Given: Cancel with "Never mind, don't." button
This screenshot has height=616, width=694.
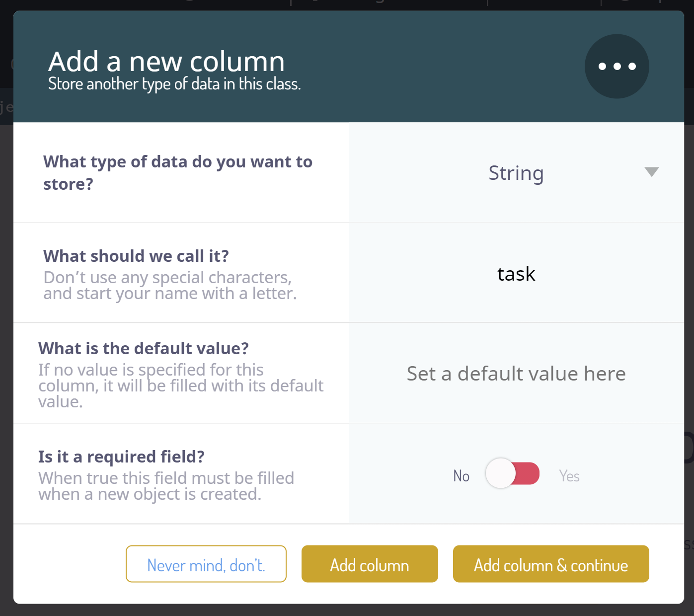Looking at the screenshot, I should (x=206, y=564).
